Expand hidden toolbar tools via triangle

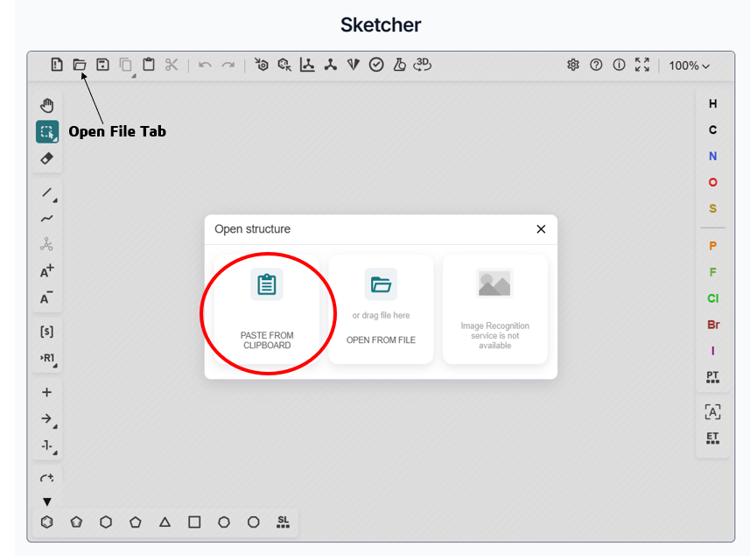46,501
